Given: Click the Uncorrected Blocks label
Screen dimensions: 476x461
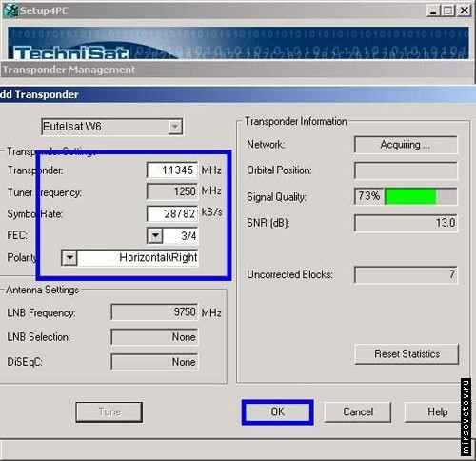Looking at the screenshot, I should pos(289,274).
